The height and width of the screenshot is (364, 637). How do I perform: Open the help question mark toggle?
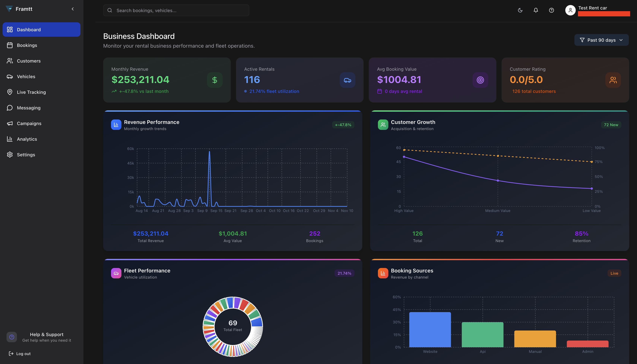[x=551, y=10]
